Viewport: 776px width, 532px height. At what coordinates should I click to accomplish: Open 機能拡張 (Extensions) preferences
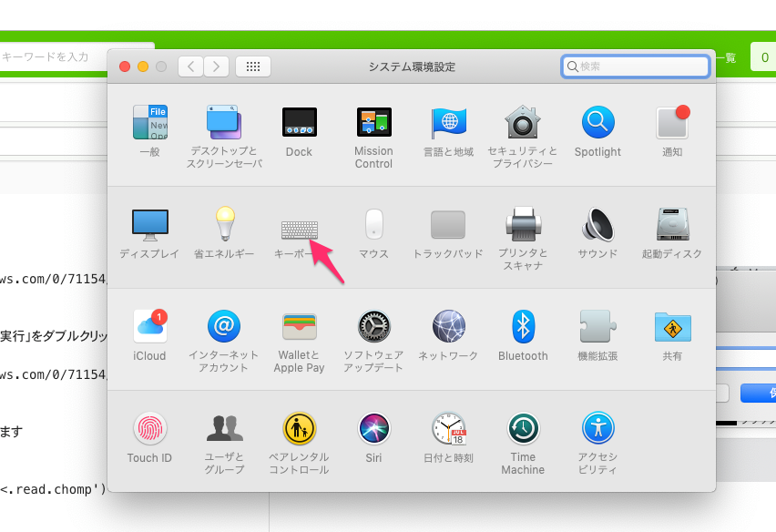coord(597,326)
